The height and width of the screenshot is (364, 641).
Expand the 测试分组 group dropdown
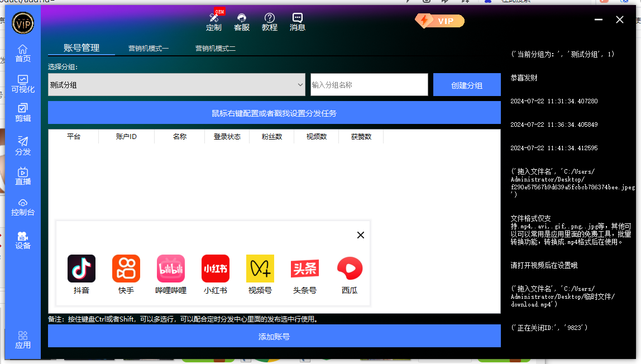coord(176,85)
